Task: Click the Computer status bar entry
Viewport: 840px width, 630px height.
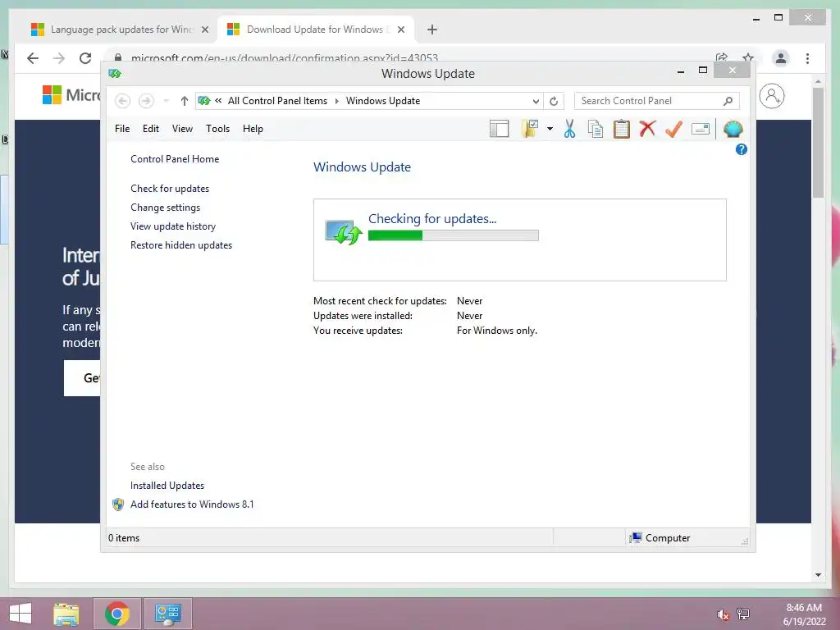Action: [x=660, y=538]
